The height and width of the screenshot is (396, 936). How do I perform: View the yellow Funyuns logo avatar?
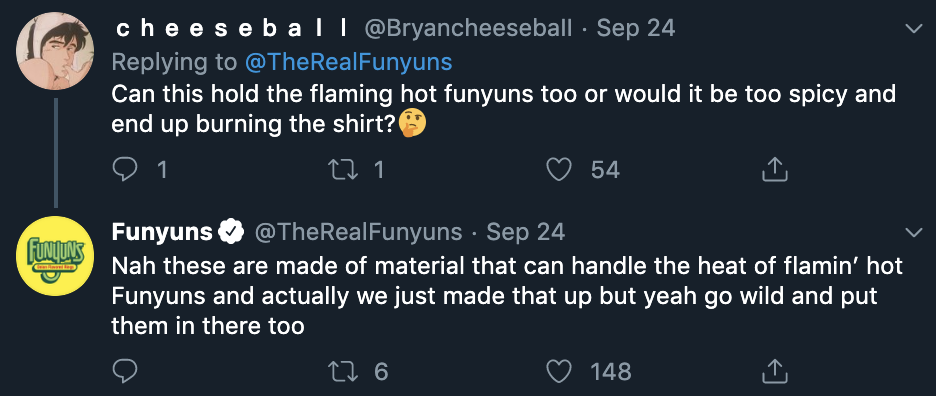point(55,256)
